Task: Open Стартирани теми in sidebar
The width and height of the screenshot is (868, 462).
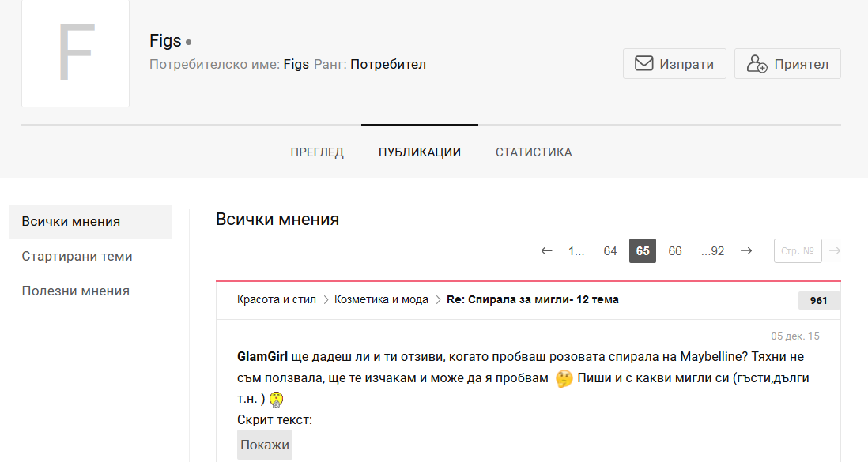Action: pos(77,256)
